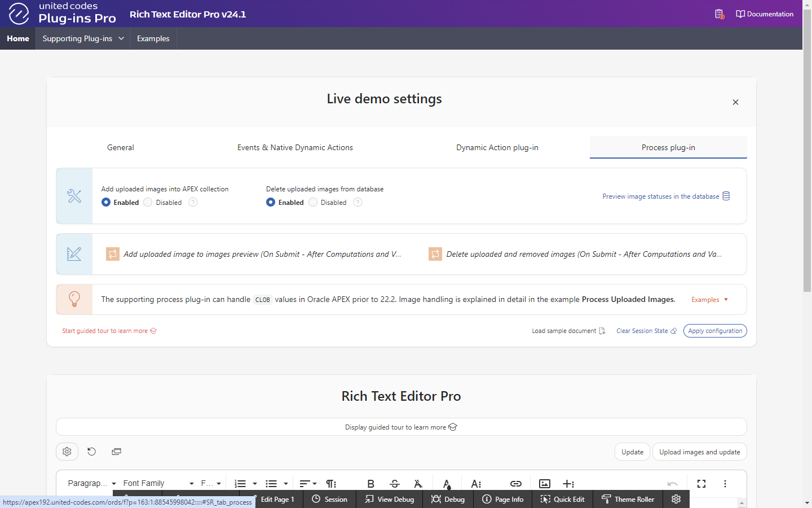Screen dimensions: 812x508
Task: Click the lightbulb hint icon tile
Action: pos(74,299)
